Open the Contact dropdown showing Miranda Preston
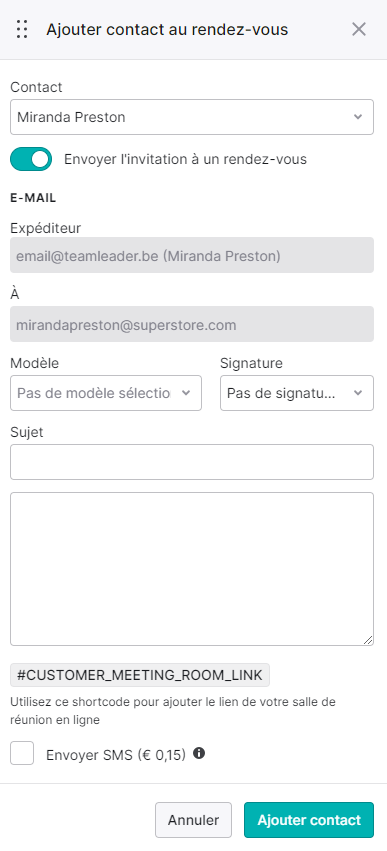The height and width of the screenshot is (851, 387). (x=192, y=117)
